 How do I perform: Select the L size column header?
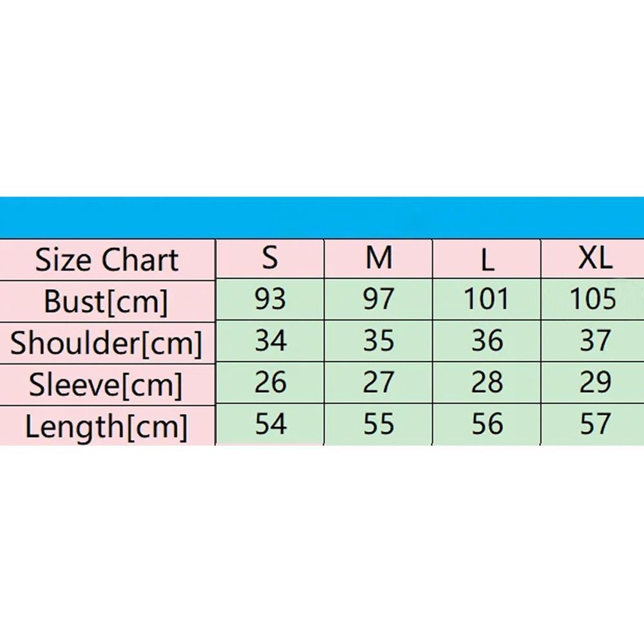487,259
